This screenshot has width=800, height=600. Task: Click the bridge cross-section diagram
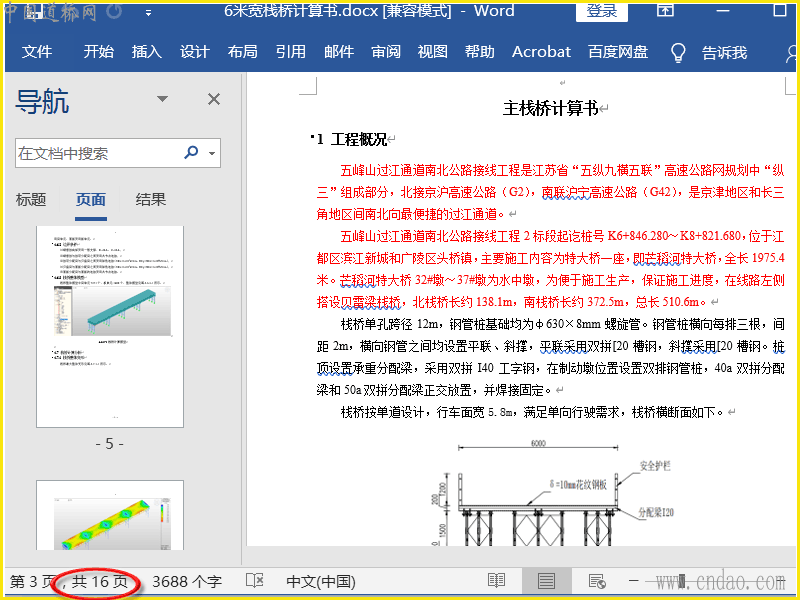pyautogui.click(x=553, y=491)
